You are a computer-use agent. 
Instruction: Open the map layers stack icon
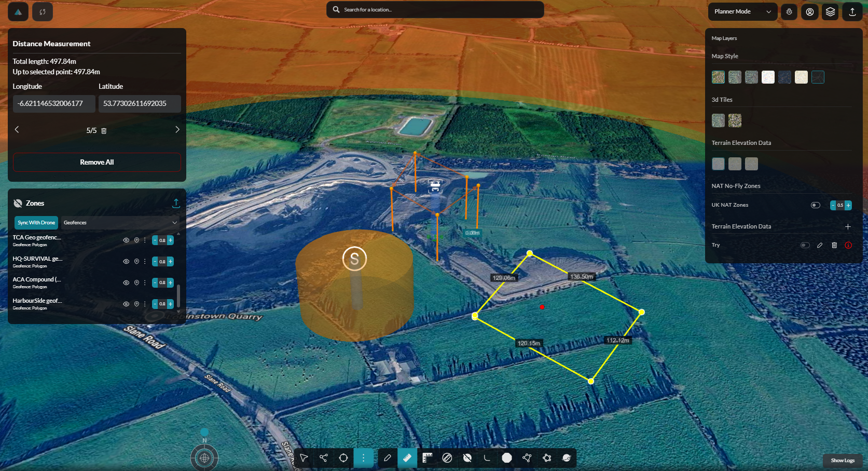pyautogui.click(x=831, y=11)
